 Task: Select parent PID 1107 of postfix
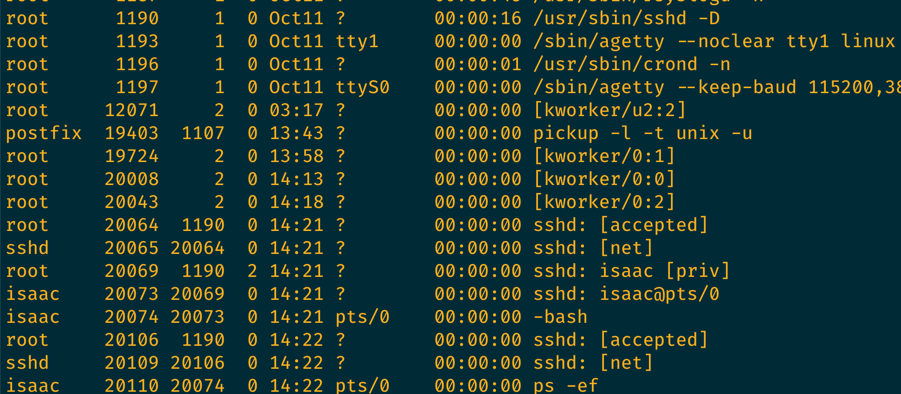[203, 134]
